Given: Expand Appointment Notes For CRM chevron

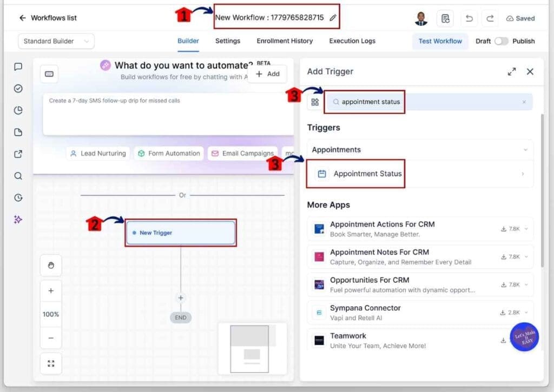Looking at the screenshot, I should pos(526,257).
